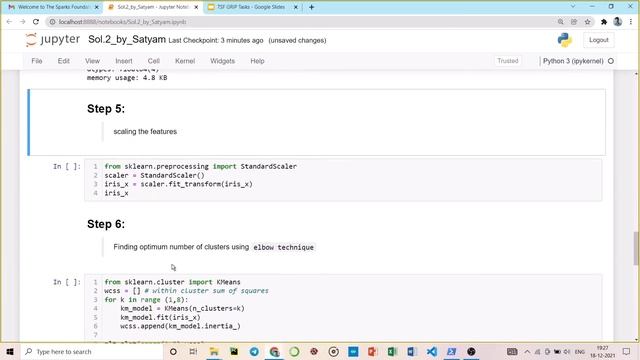Click the Python kernel logo icon
Screen dimensions: 640x360
pos(565,40)
